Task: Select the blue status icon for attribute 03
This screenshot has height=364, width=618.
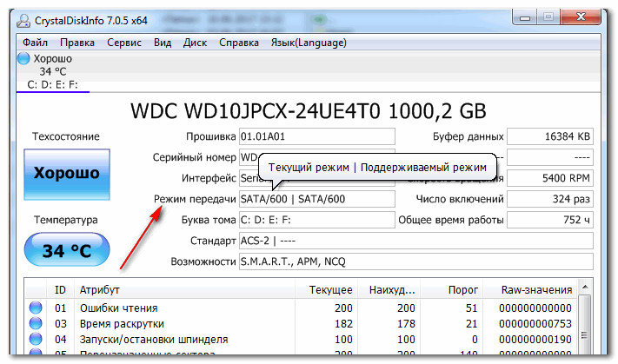Action: pyautogui.click(x=36, y=323)
